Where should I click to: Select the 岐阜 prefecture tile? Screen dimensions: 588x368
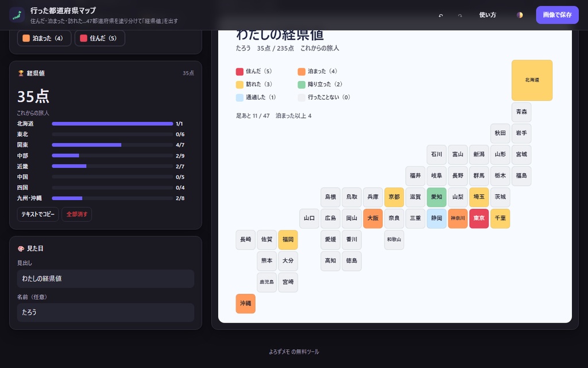point(436,176)
